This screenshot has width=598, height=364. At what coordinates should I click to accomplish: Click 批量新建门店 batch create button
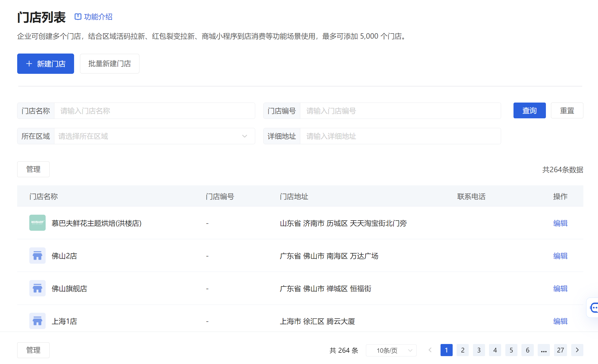(110, 64)
